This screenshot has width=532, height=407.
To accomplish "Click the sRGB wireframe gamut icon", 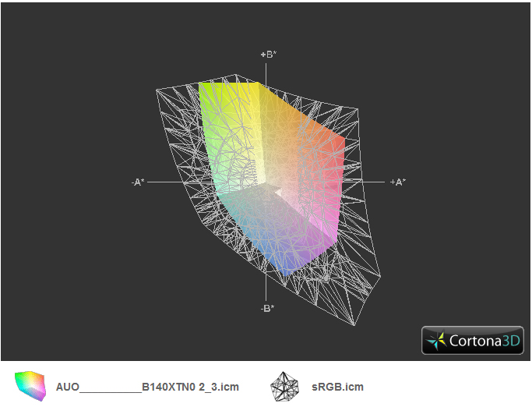I will click(284, 387).
